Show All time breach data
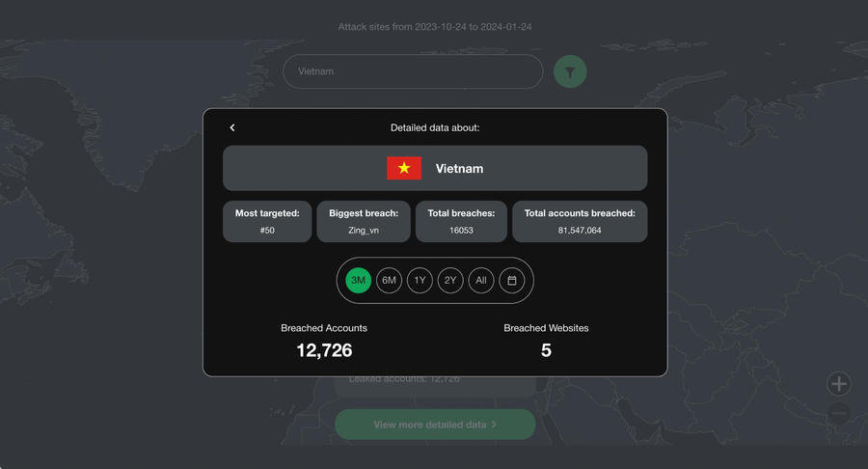The height and width of the screenshot is (469, 868). click(x=481, y=280)
